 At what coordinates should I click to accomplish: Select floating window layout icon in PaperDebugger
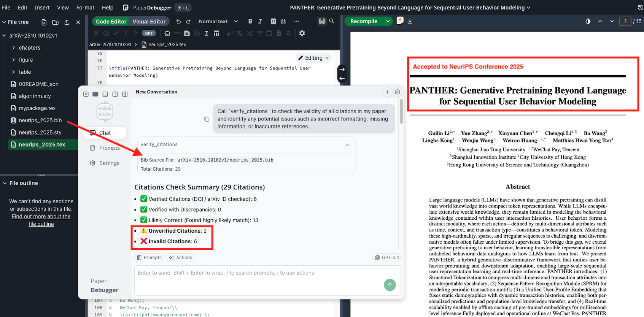[95, 94]
